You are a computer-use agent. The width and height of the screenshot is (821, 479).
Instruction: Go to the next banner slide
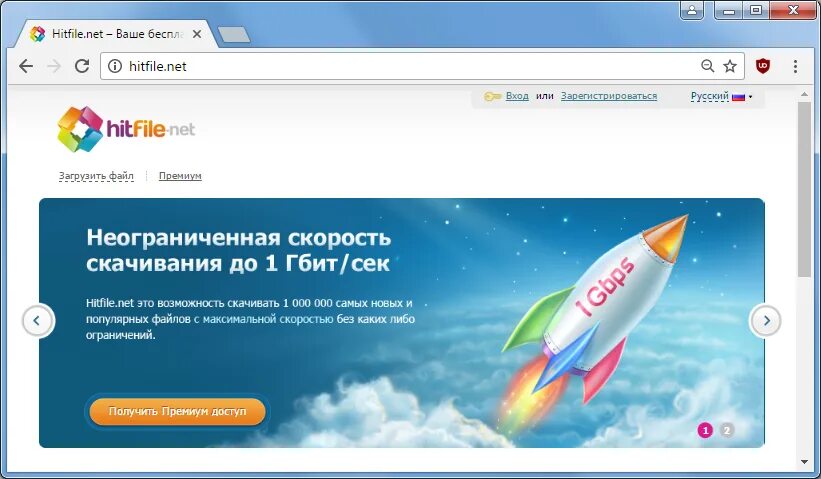pos(765,320)
